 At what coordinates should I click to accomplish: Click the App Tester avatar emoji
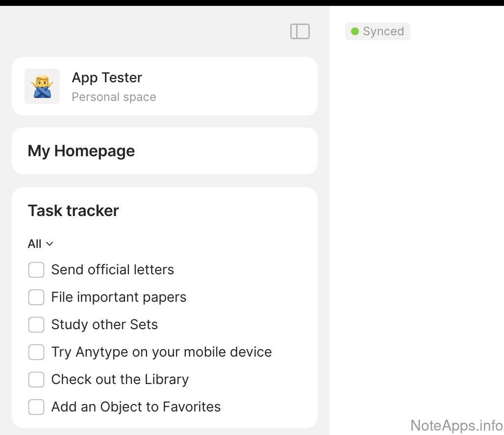click(x=42, y=86)
